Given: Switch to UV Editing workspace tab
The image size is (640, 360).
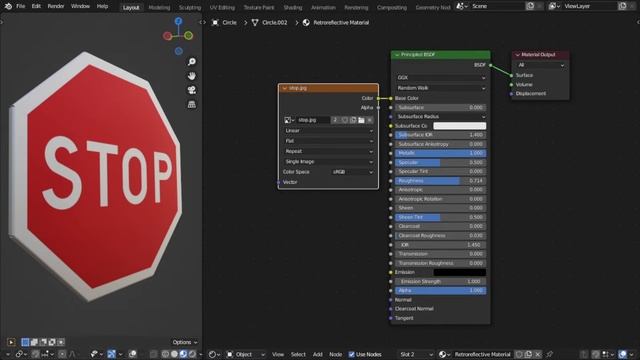Looking at the screenshot, I should click(x=222, y=7).
